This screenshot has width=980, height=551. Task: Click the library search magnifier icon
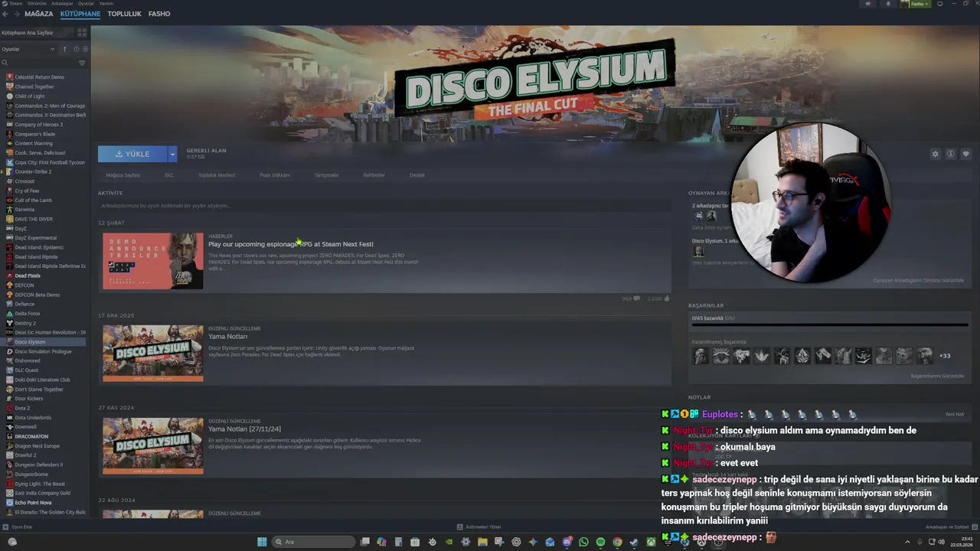click(x=5, y=63)
